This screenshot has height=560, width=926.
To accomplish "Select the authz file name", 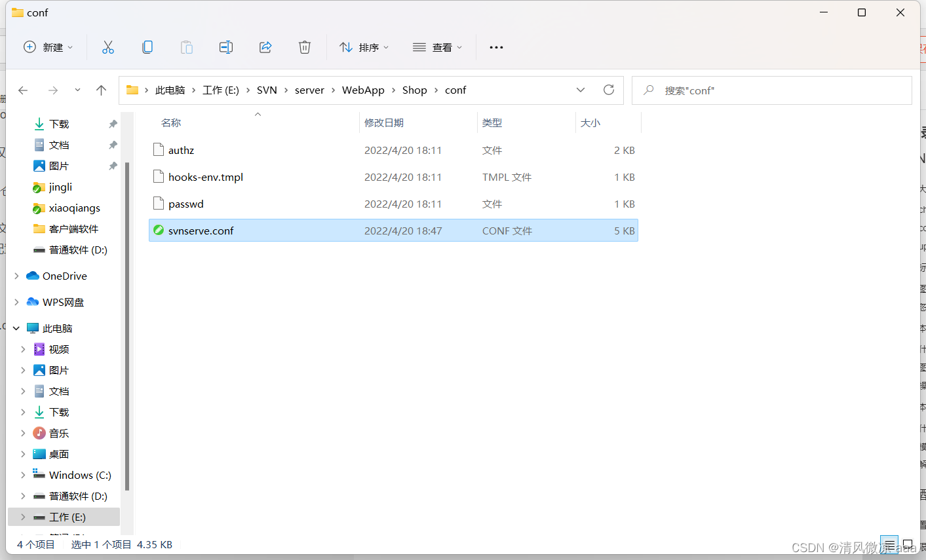I will tap(181, 150).
